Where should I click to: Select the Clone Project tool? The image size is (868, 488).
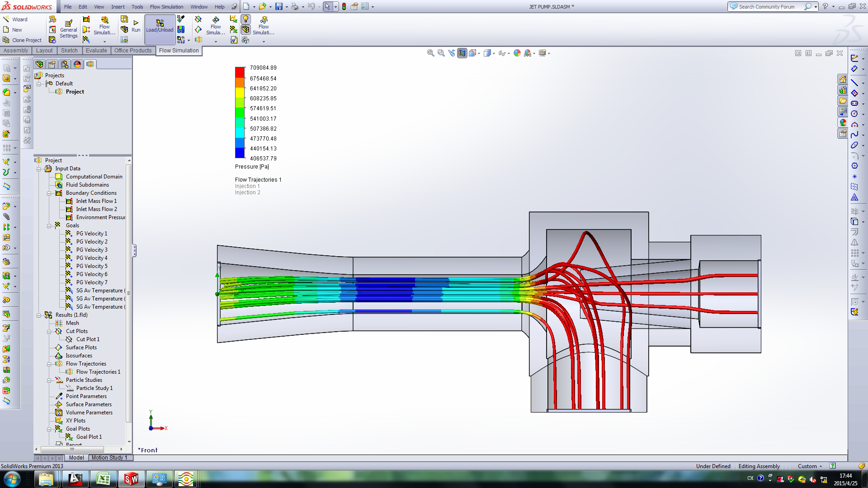(x=22, y=40)
